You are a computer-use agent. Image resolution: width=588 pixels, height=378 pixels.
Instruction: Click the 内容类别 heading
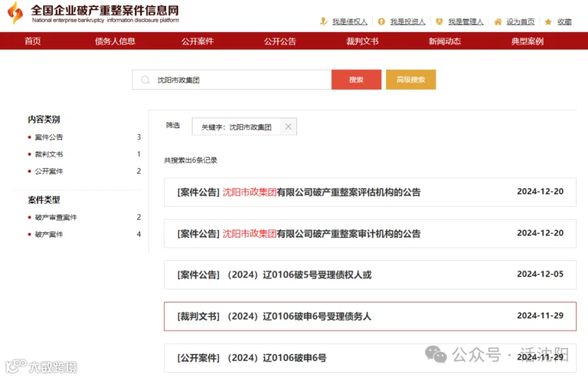pos(44,120)
